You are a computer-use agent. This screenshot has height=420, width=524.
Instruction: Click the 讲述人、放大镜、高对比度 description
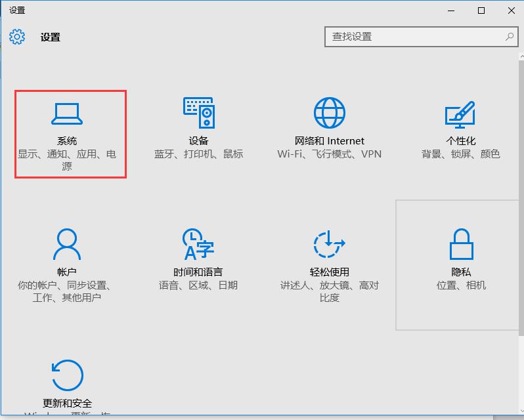click(x=330, y=291)
